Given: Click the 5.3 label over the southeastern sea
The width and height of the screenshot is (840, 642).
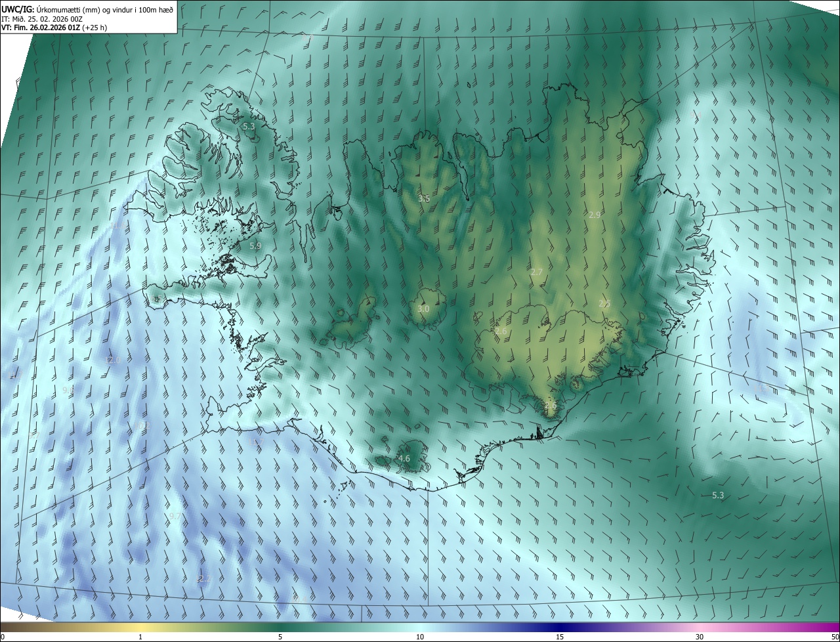Looking at the screenshot, I should [718, 495].
